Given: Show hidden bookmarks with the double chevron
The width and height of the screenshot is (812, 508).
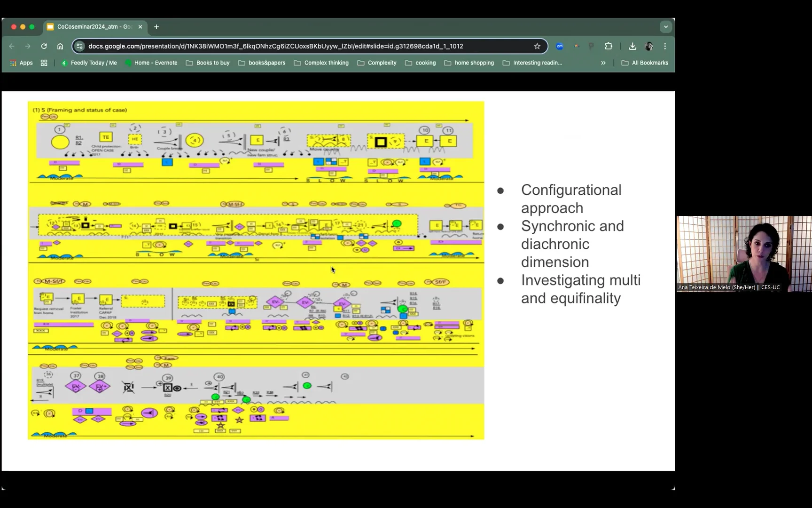Looking at the screenshot, I should pyautogui.click(x=603, y=63).
